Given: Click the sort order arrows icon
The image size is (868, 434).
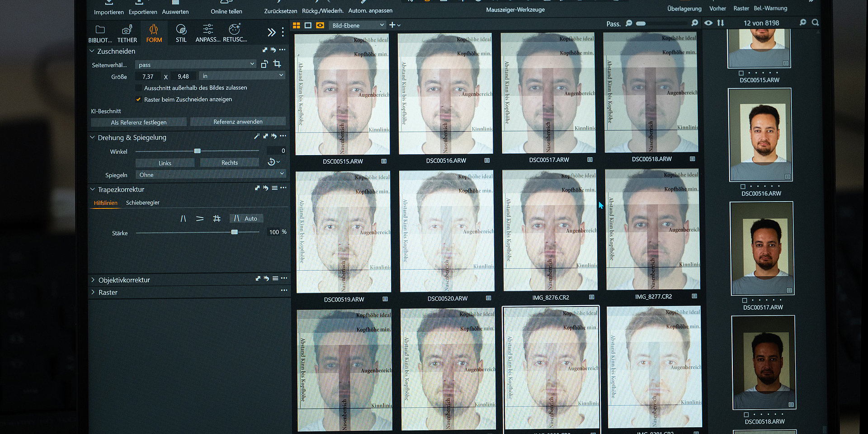Looking at the screenshot, I should 721,23.
